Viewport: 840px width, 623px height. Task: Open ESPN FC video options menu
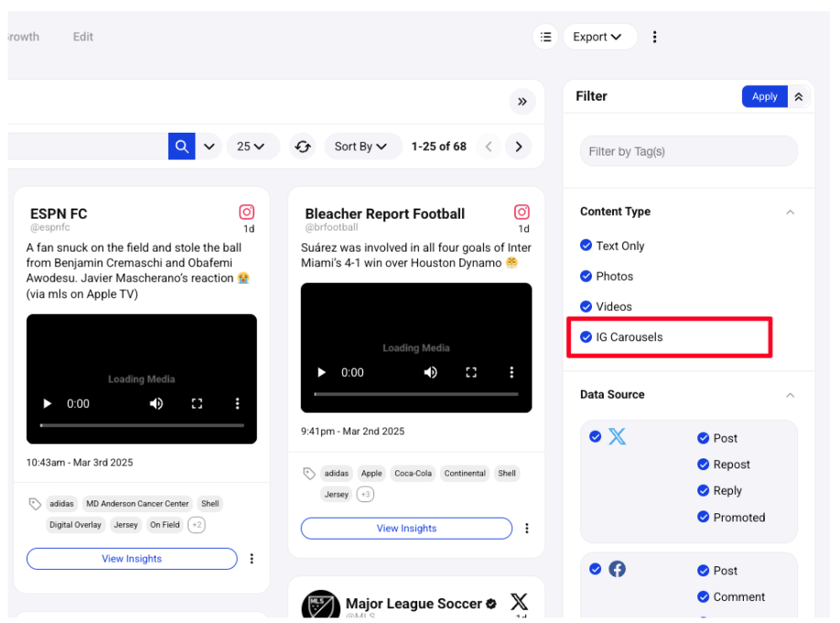pyautogui.click(x=237, y=403)
